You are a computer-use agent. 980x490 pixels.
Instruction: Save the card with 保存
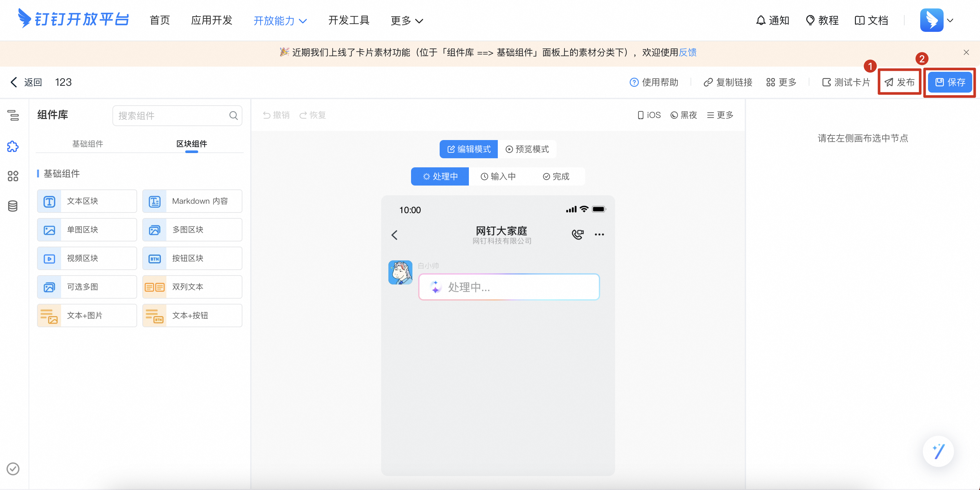(x=950, y=82)
